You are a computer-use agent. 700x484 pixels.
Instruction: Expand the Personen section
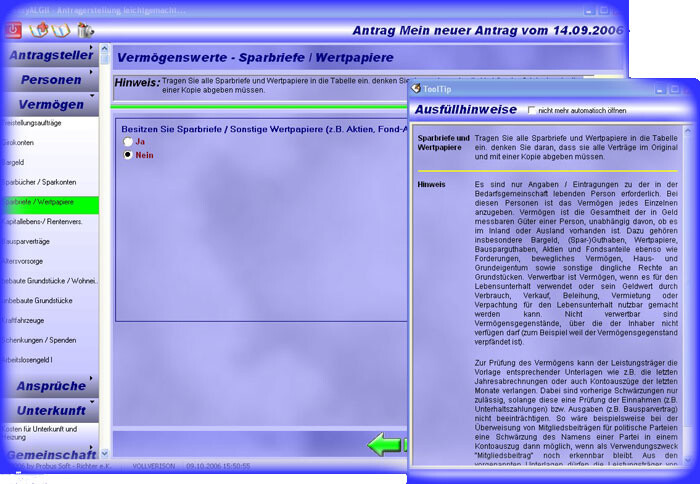pyautogui.click(x=51, y=79)
